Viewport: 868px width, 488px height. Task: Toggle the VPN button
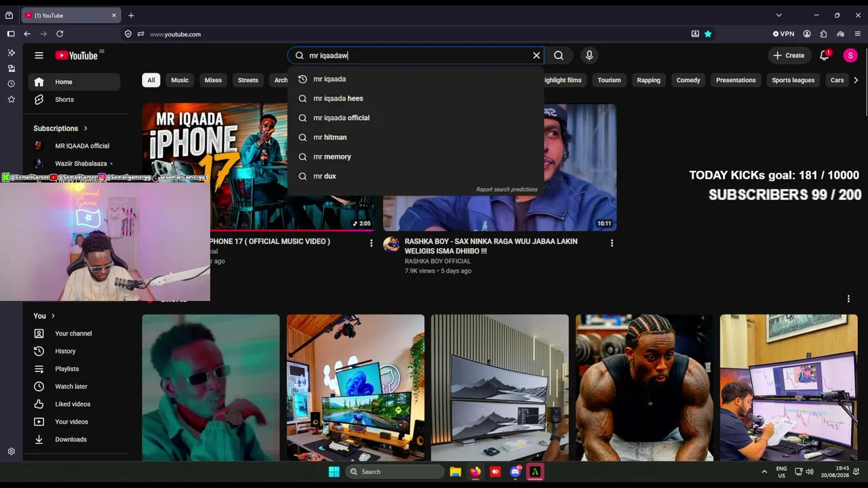(783, 34)
